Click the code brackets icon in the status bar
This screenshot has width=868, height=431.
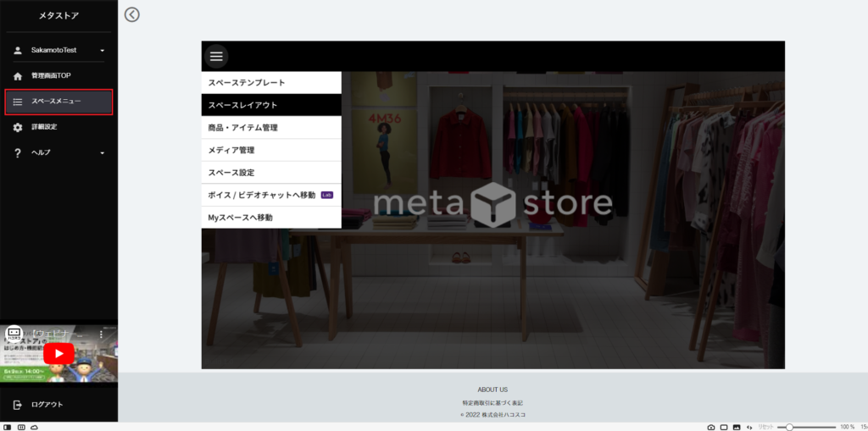749,427
